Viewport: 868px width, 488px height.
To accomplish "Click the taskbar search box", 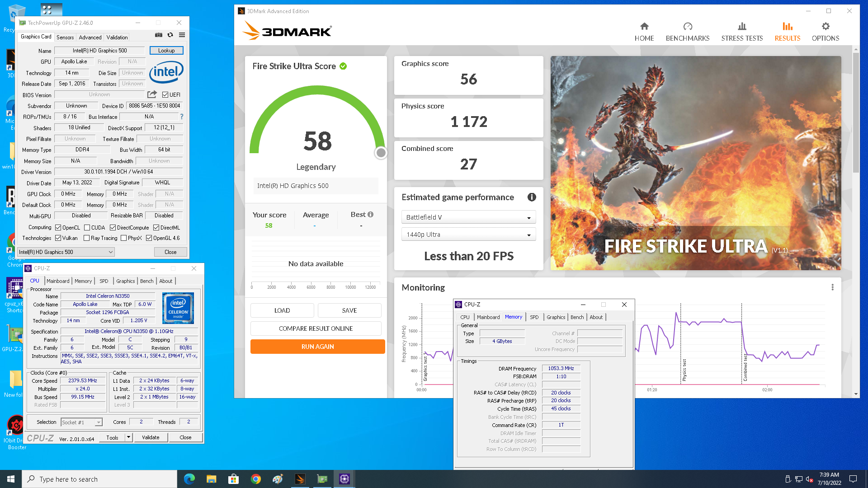I will [99, 479].
